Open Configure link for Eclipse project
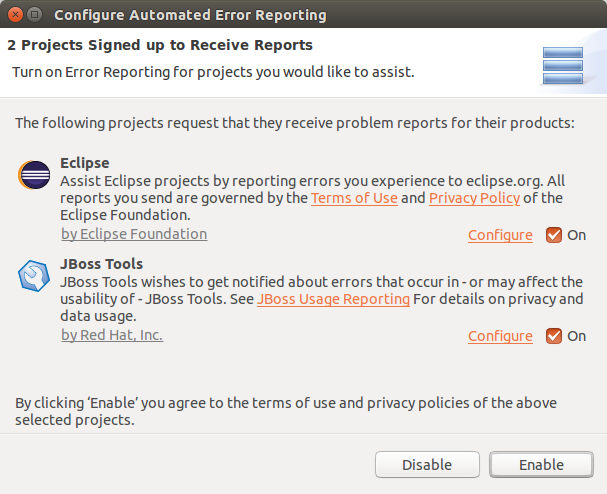The width and height of the screenshot is (607, 494). [500, 235]
